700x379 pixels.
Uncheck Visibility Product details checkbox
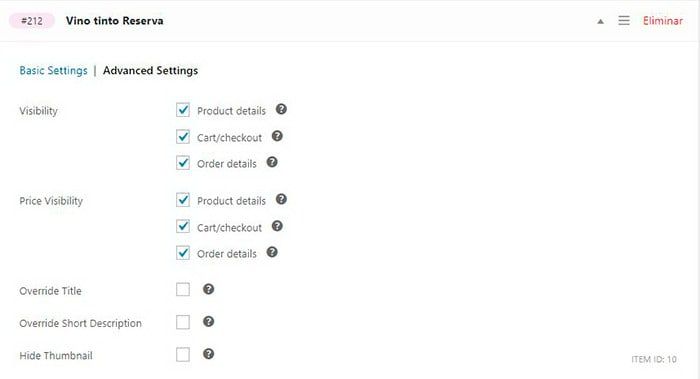click(183, 110)
